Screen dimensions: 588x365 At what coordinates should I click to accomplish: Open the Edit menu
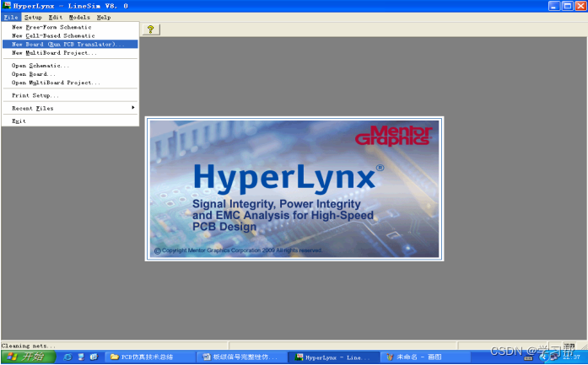click(x=56, y=17)
